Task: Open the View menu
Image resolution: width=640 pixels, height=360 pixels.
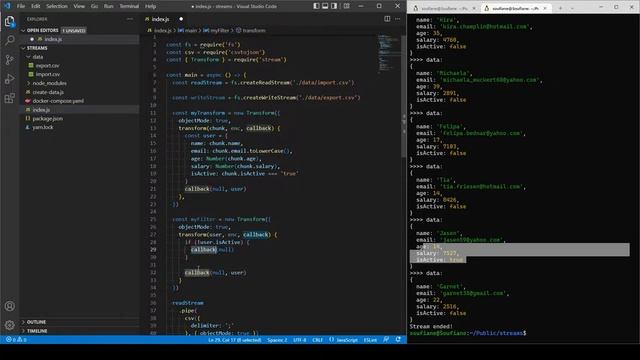Action: click(x=79, y=6)
